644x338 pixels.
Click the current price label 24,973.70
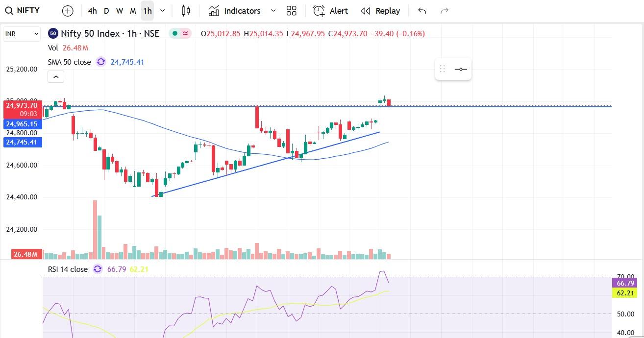point(23,105)
